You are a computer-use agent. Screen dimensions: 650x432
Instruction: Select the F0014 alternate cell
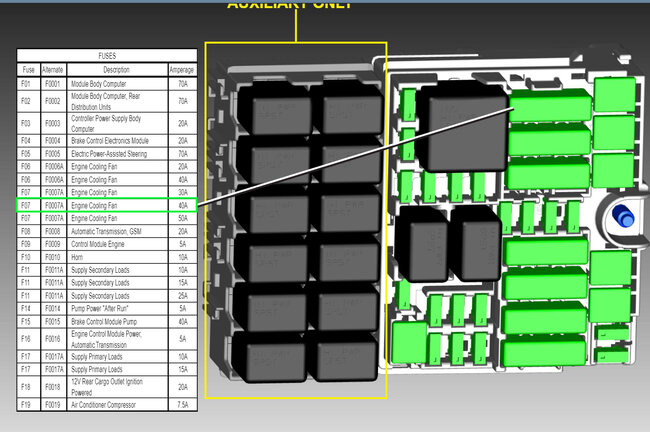tap(53, 308)
